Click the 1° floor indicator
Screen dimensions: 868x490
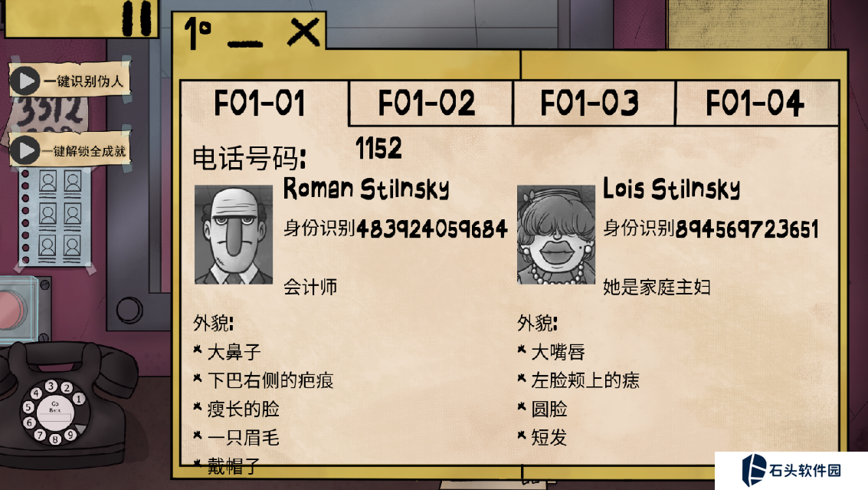coord(198,33)
